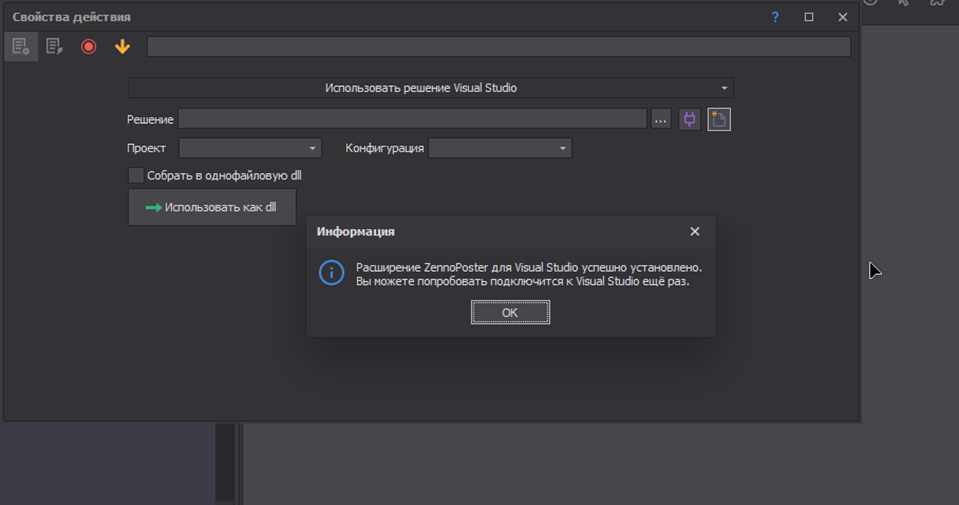Open the 'Использовать решение Visual Studio' dropdown
This screenshot has height=505, width=959.
click(x=430, y=88)
